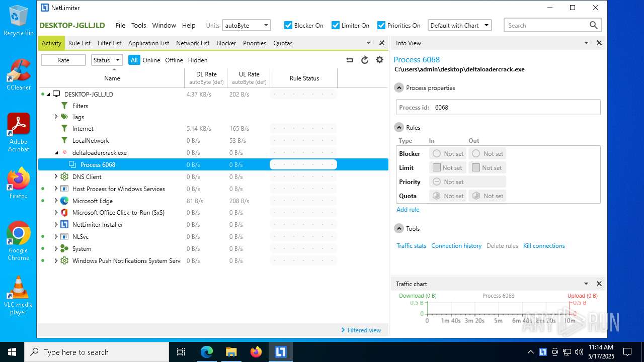
Task: Open the Window menu
Action: click(x=164, y=25)
